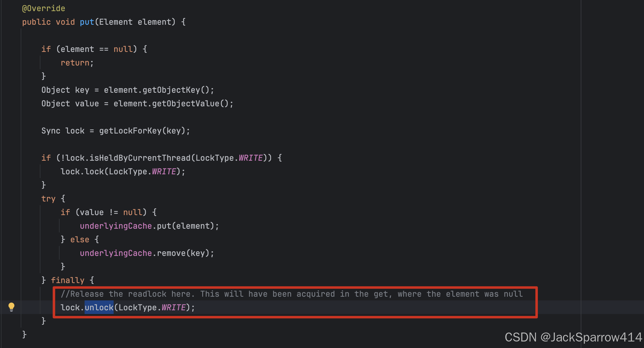644x348 pixels.
Task: Click the '@Override' annotation
Action: pyautogui.click(x=44, y=8)
